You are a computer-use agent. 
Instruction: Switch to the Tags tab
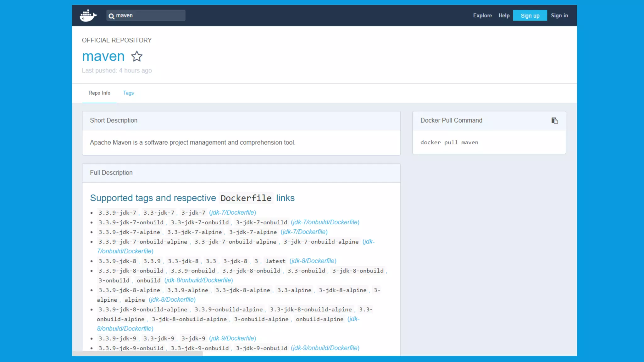tap(128, 93)
